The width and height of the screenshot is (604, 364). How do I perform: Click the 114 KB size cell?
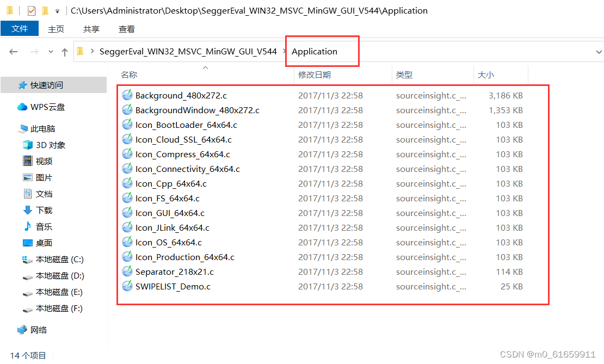(509, 272)
